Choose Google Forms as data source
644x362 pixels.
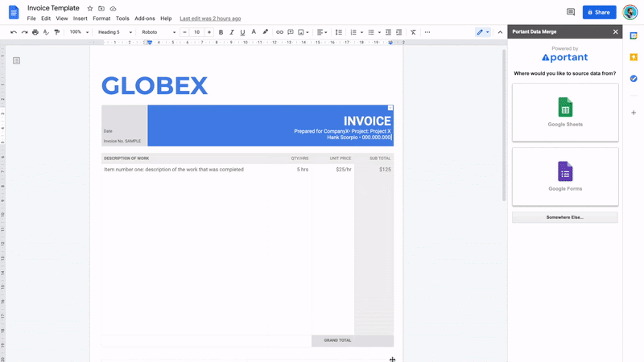[x=565, y=177]
